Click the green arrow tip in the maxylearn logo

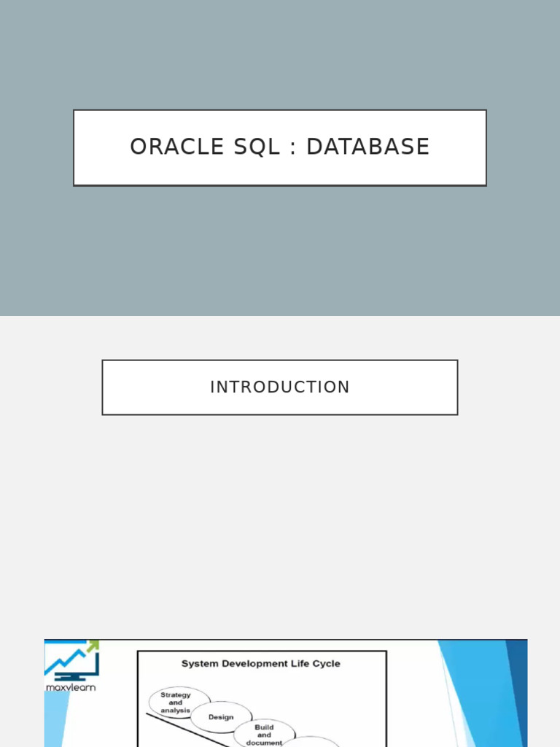click(93, 646)
